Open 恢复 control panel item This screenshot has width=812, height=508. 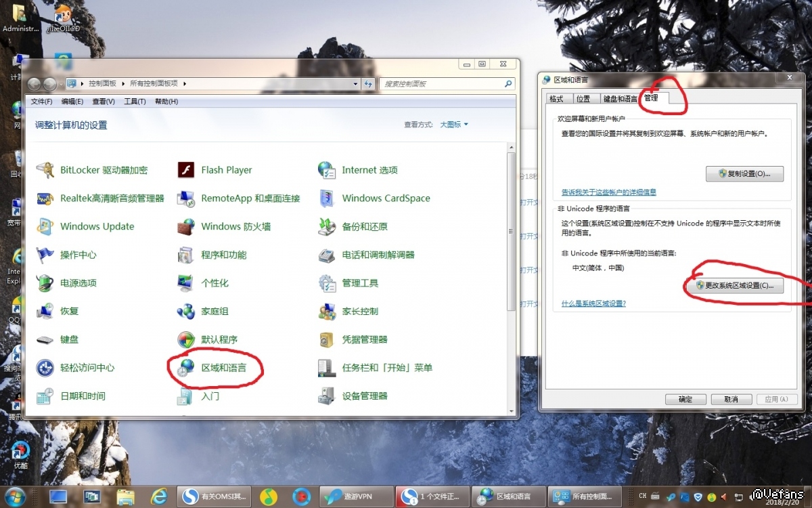pos(58,312)
